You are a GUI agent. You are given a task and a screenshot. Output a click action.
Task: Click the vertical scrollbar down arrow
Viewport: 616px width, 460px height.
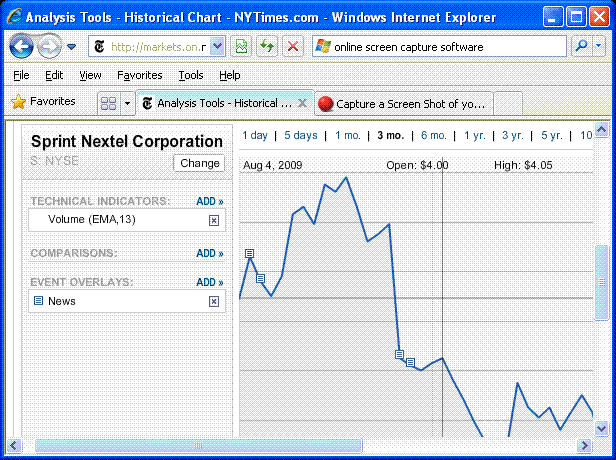click(601, 428)
